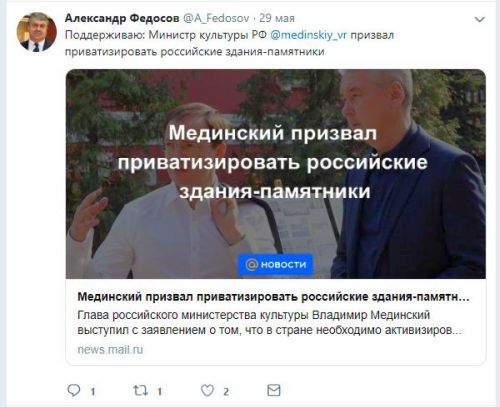Click the card description about Владимир Мединский
The width and height of the screenshot is (500, 407).
pyautogui.click(x=269, y=323)
